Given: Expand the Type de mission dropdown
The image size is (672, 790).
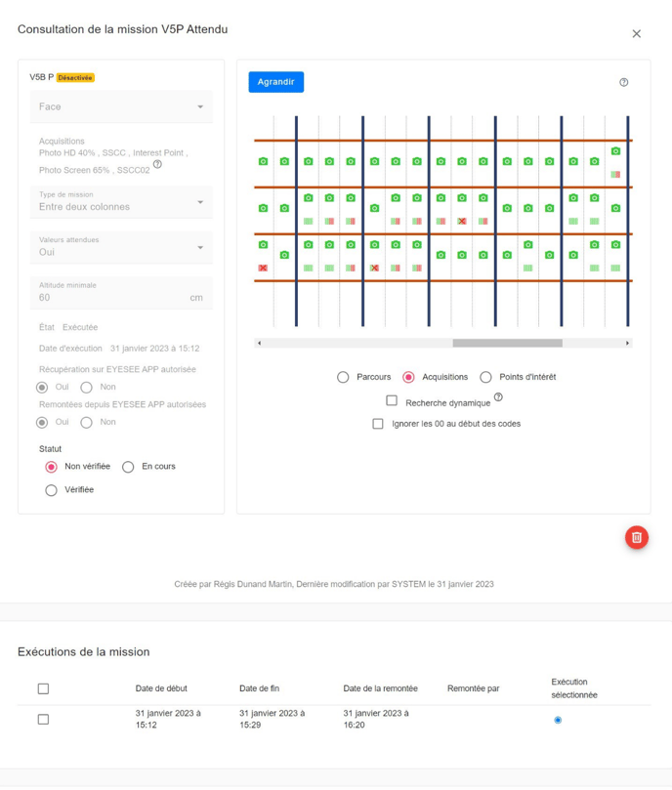Looking at the screenshot, I should (121, 202).
